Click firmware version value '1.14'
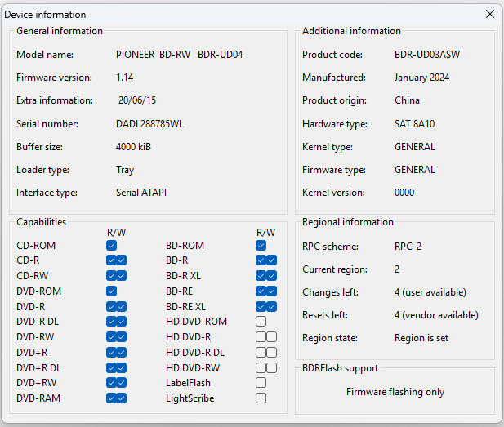Image resolution: width=504 pixels, height=427 pixels. point(125,78)
